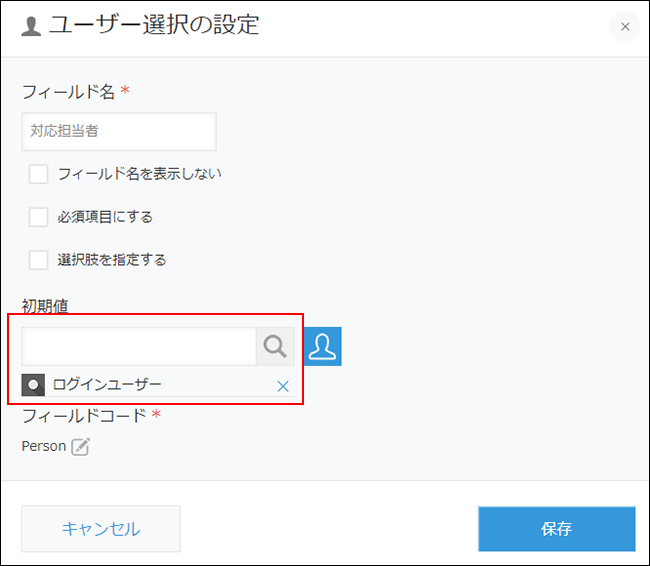Open the user picker blue person icon

point(323,346)
